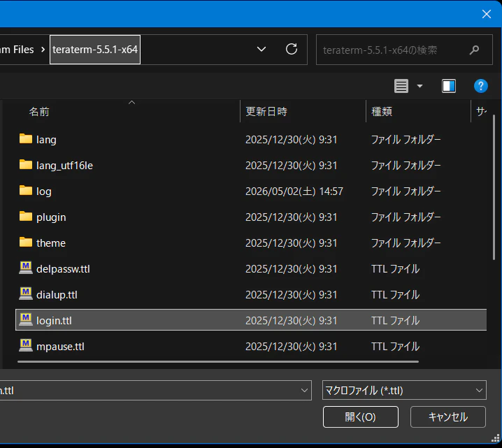This screenshot has height=448, width=502.
Task: Click the ファイル フォルダー type of lang row
Action: [x=406, y=140]
